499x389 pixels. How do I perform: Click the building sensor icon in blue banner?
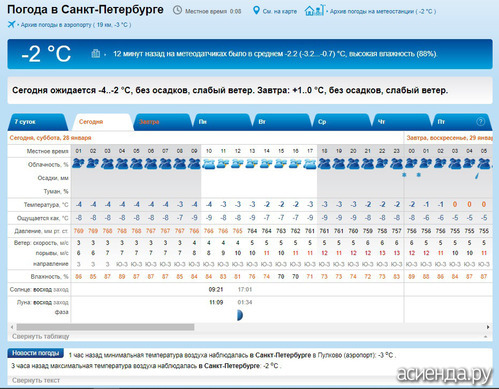pyautogui.click(x=96, y=53)
